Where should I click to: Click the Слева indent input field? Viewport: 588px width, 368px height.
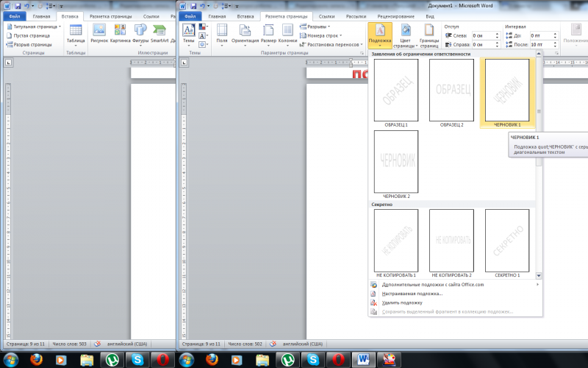pos(483,35)
